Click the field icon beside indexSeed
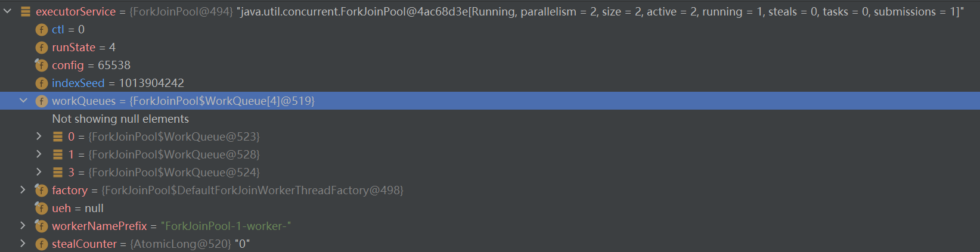The width and height of the screenshot is (980, 252). click(41, 83)
